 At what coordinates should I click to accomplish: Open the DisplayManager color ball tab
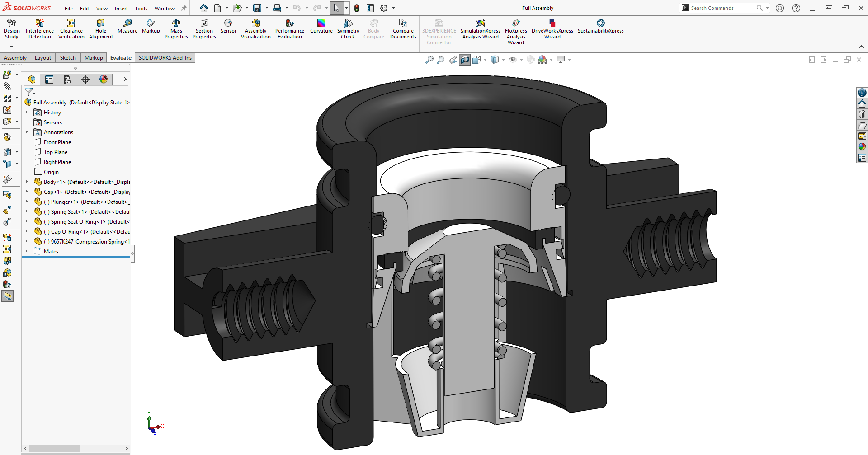pyautogui.click(x=104, y=80)
